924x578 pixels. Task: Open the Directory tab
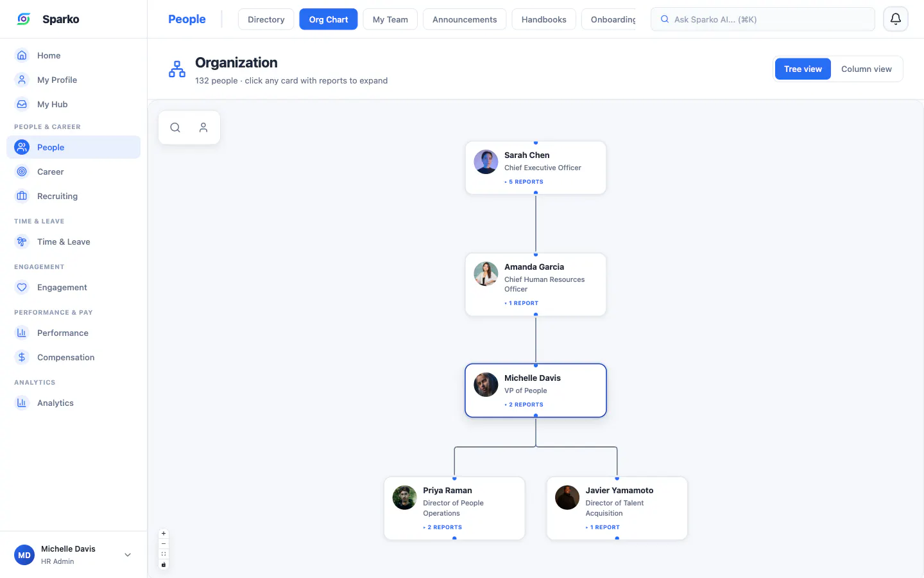point(266,19)
